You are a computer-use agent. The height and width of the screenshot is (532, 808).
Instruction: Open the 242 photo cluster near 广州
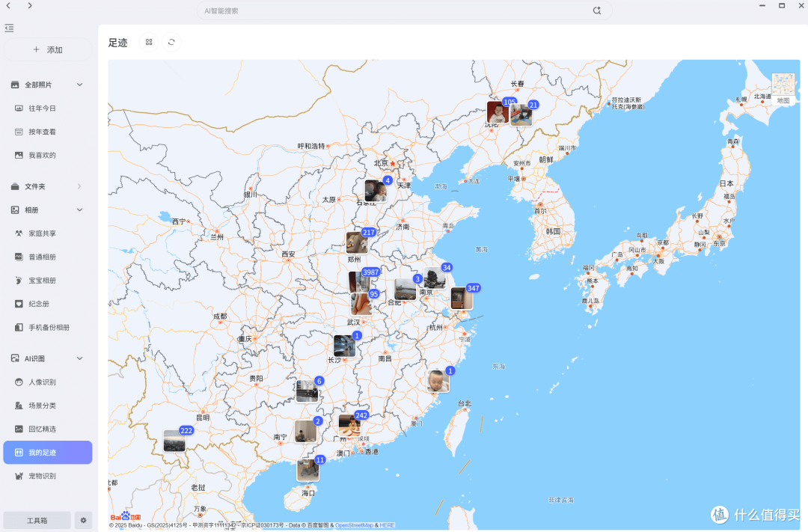pos(350,425)
